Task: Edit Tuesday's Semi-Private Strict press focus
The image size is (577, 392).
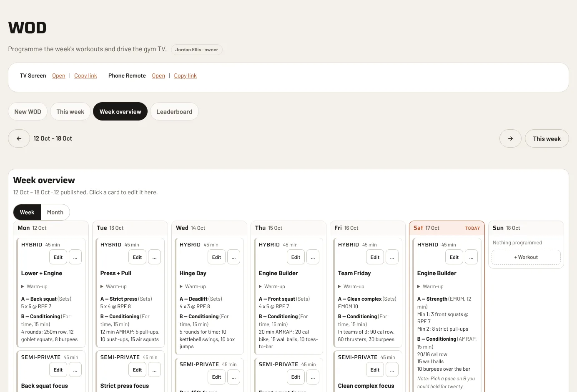Action: tap(138, 370)
